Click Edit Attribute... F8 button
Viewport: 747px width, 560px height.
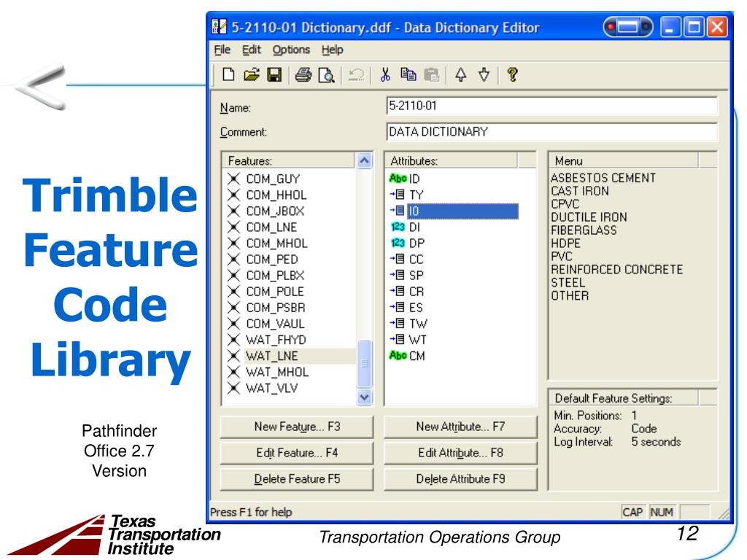460,453
